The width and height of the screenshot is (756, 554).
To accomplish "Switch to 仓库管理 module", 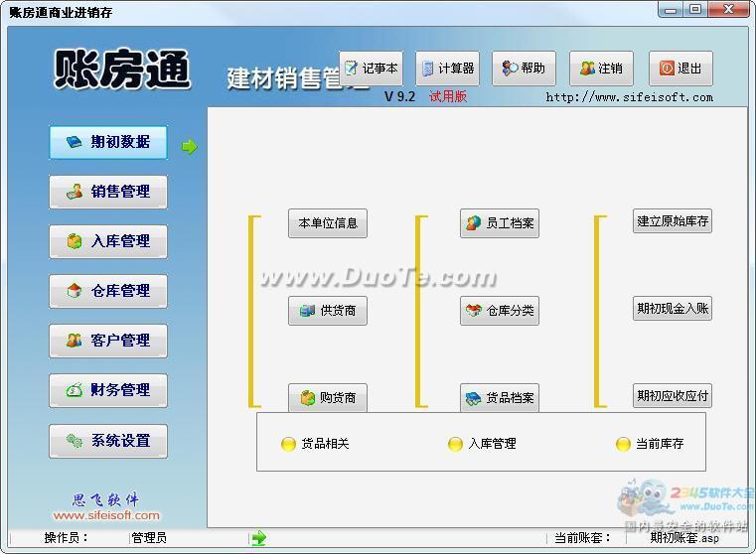I will tap(108, 291).
